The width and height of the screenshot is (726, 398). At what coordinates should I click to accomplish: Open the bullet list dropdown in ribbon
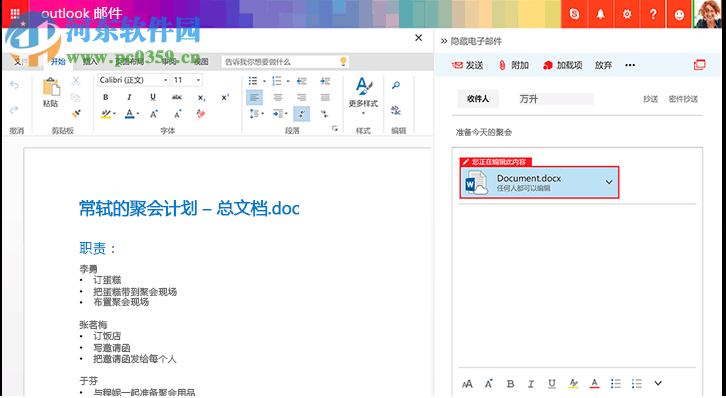pos(264,81)
